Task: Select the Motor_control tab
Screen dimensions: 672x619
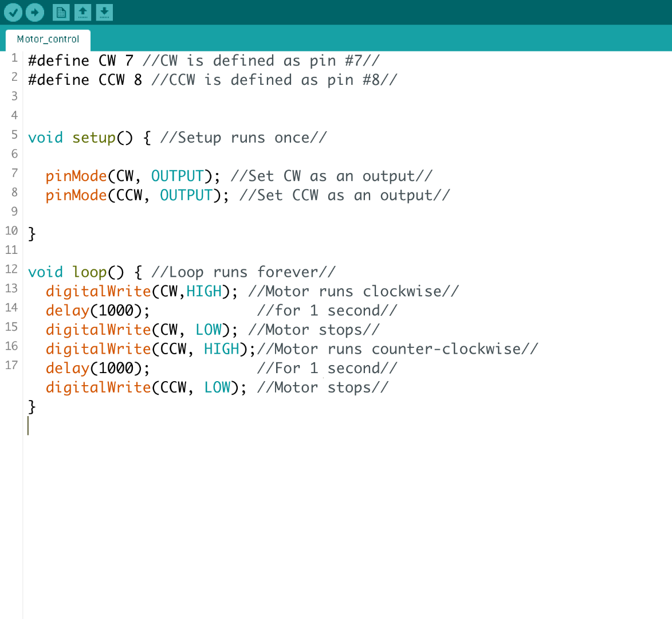Action: coord(48,40)
